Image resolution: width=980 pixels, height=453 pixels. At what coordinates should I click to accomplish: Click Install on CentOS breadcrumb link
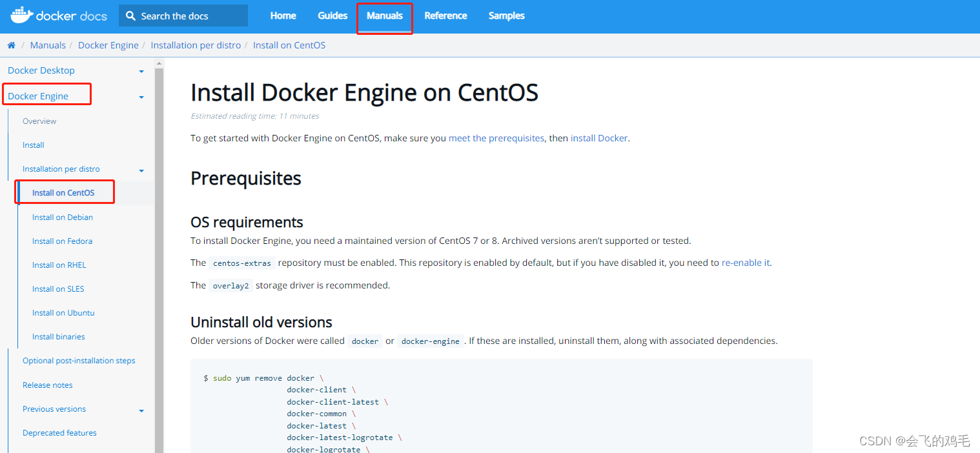pos(289,45)
